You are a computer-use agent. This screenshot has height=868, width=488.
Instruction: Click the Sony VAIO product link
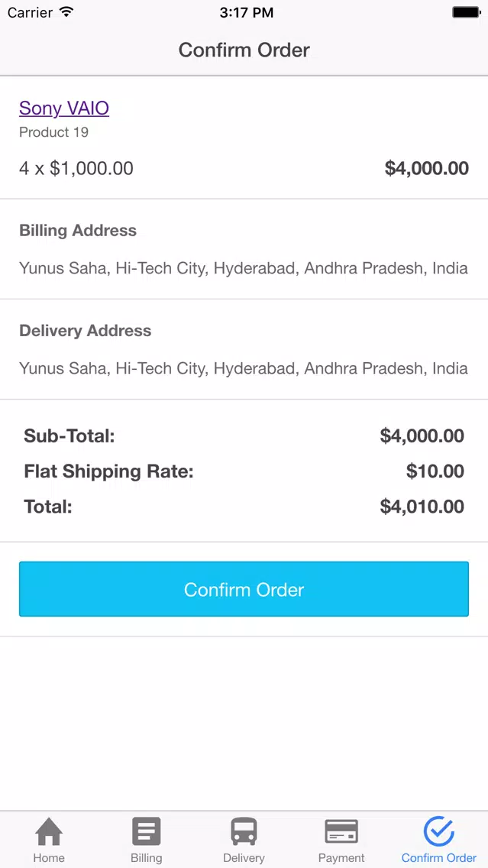coord(64,108)
